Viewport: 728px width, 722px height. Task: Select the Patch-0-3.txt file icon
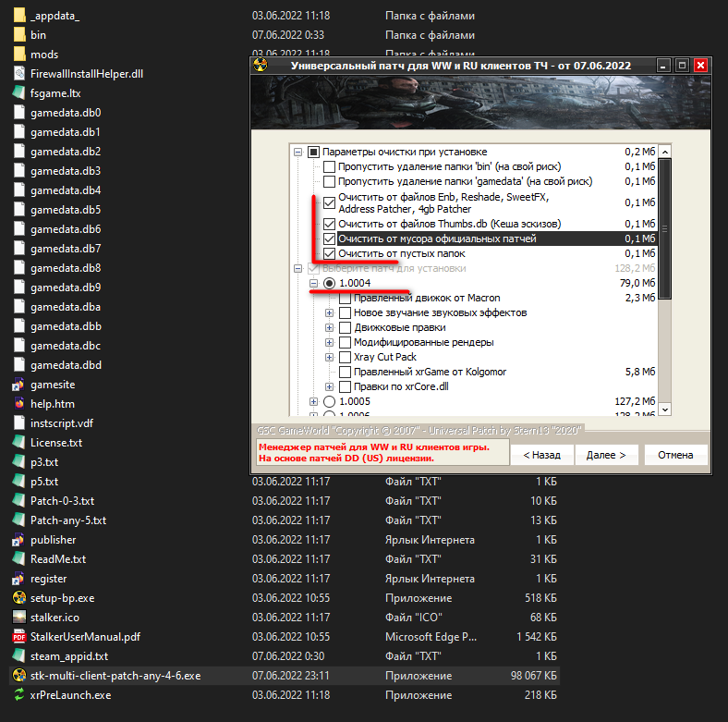click(19, 500)
